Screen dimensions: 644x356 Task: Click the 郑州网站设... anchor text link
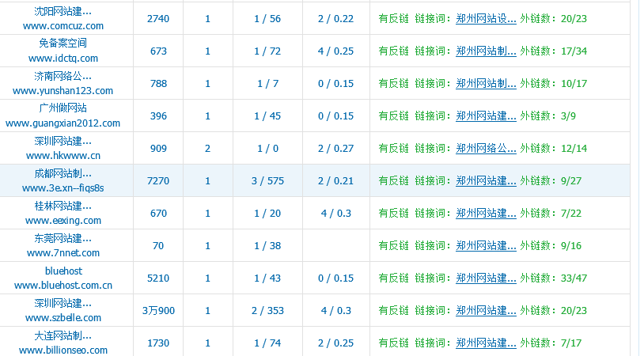(486, 18)
